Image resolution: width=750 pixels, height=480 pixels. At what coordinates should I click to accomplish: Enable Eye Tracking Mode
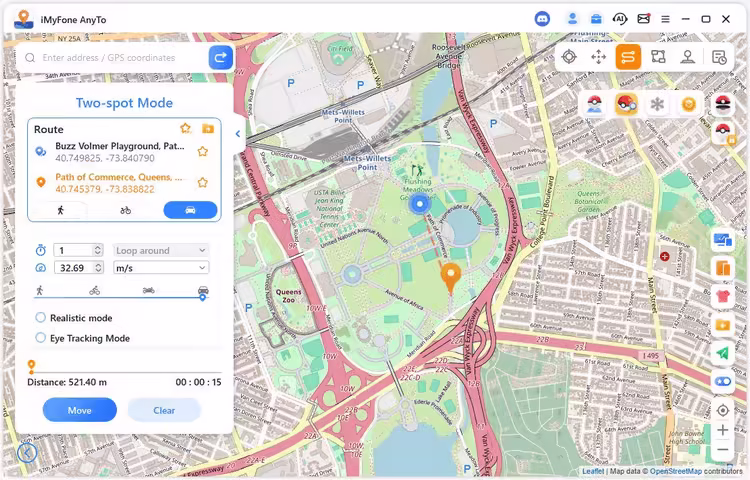41,338
